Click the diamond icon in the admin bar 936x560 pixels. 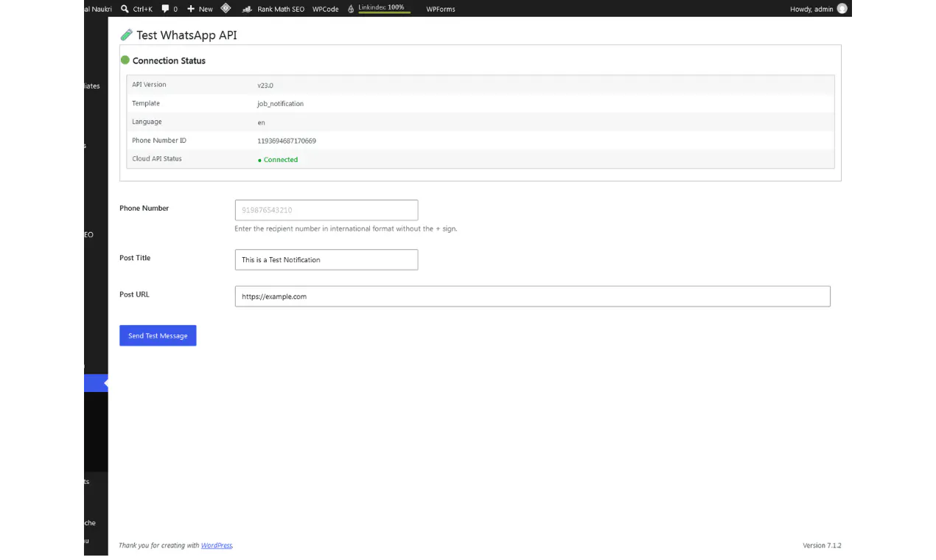coord(226,9)
